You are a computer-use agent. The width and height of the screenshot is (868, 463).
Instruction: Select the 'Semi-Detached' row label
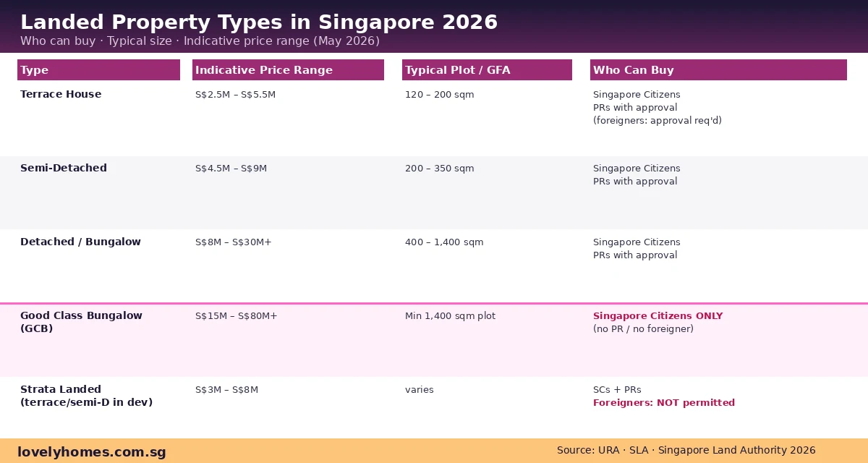64,168
